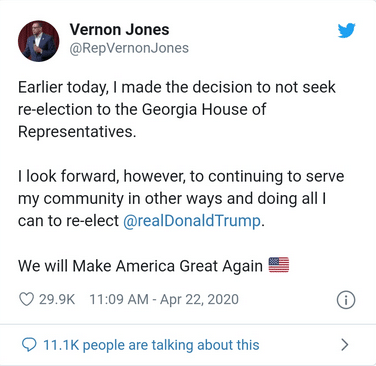Image resolution: width=376 pixels, height=366 pixels.
Task: Click "We will Make America Great Again" text
Action: pyautogui.click(x=140, y=266)
